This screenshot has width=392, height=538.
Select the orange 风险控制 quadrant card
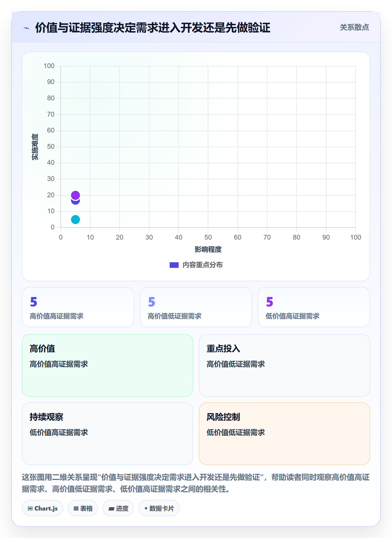click(x=284, y=434)
